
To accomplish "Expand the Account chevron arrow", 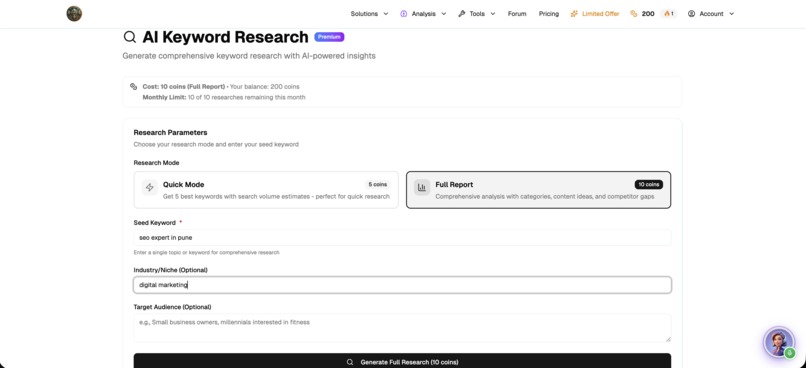I will 731,14.
